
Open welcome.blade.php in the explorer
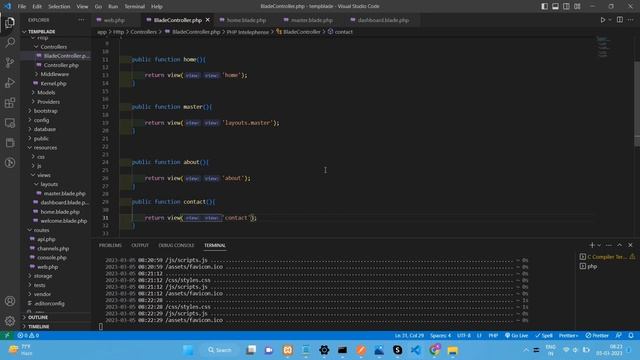[64, 221]
